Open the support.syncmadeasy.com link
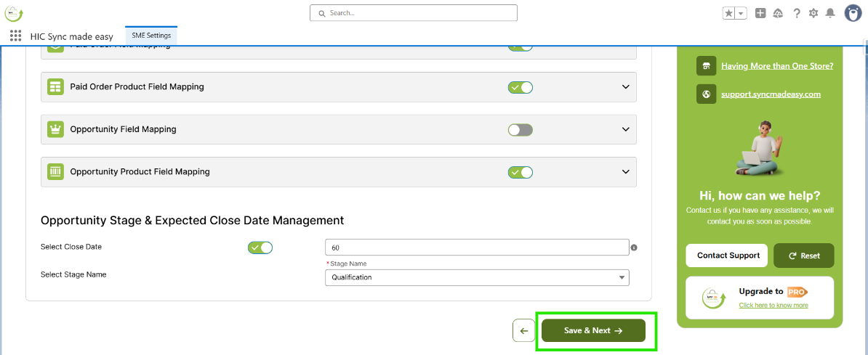Screen dimensions: 868x355 (x=771, y=94)
